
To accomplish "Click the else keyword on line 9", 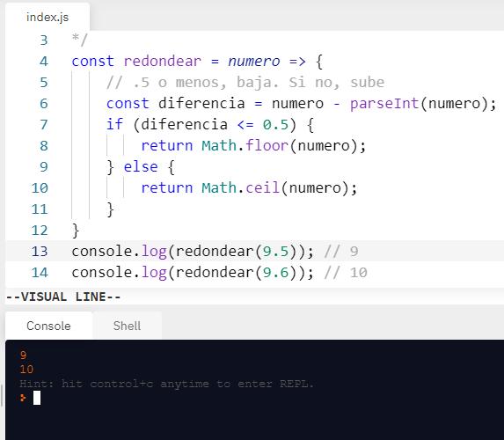I will click(x=141, y=167).
